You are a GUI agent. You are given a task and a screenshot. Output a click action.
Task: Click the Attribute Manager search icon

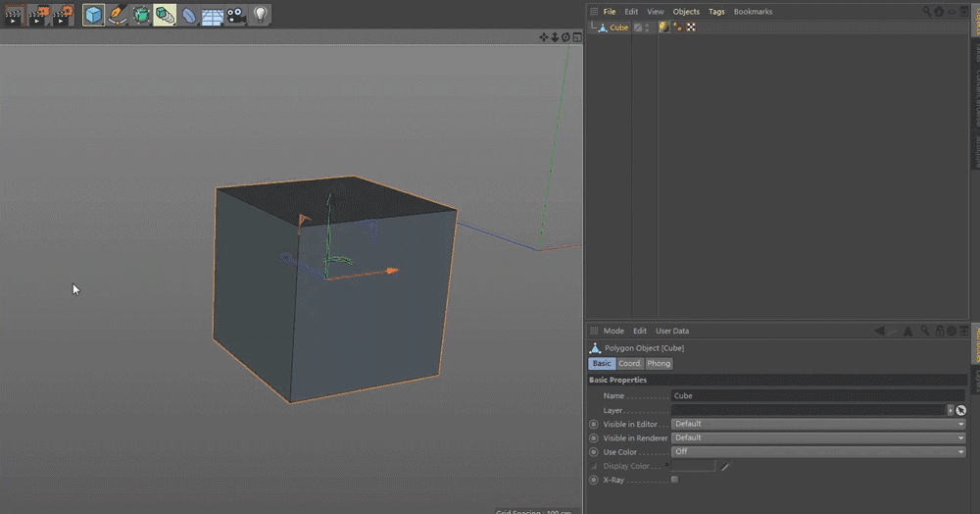925,331
